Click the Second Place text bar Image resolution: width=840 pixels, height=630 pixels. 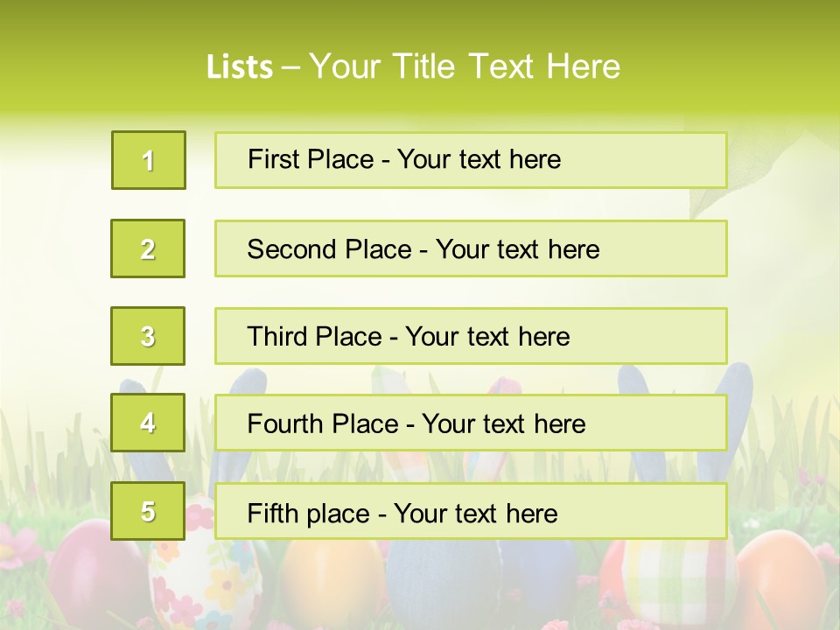pos(471,248)
